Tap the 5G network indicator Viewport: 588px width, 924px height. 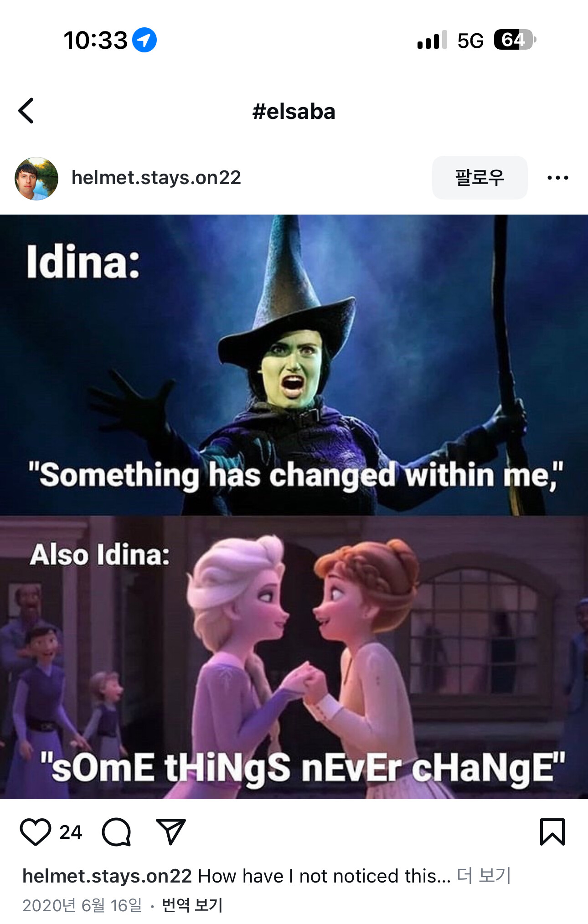click(x=470, y=41)
